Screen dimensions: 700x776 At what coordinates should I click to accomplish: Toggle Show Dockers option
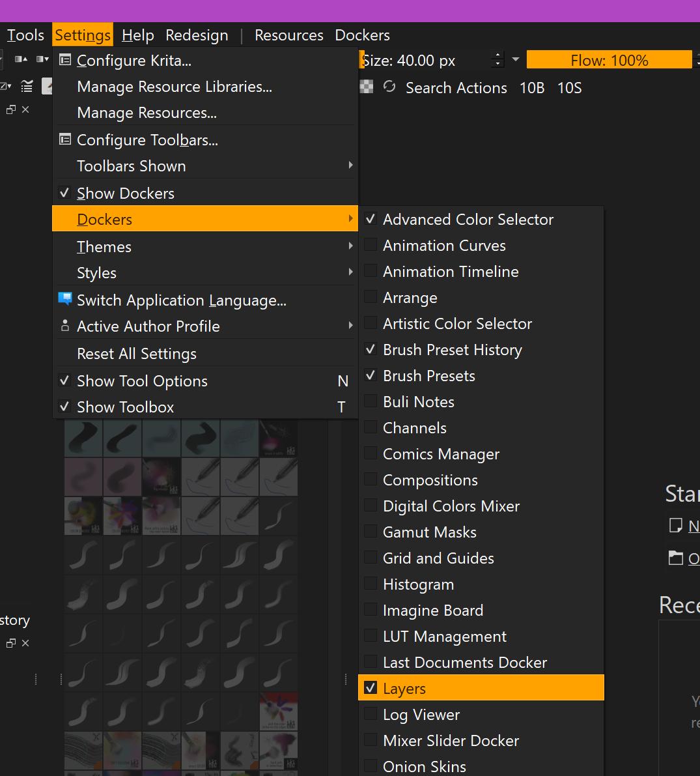pos(205,193)
